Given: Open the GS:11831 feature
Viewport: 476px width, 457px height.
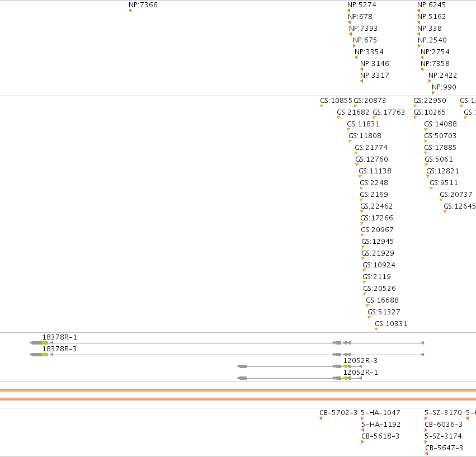Looking at the screenshot, I should click(x=363, y=124).
